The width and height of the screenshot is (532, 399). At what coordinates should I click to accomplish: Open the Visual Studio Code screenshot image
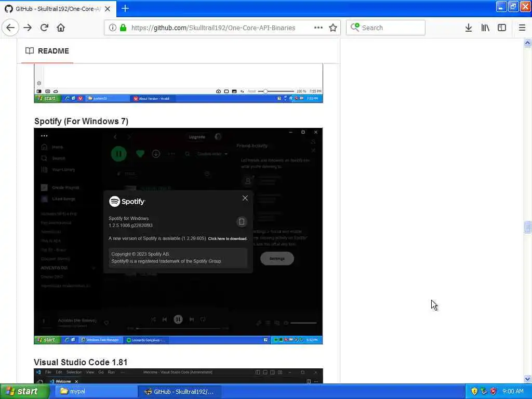tap(178, 376)
